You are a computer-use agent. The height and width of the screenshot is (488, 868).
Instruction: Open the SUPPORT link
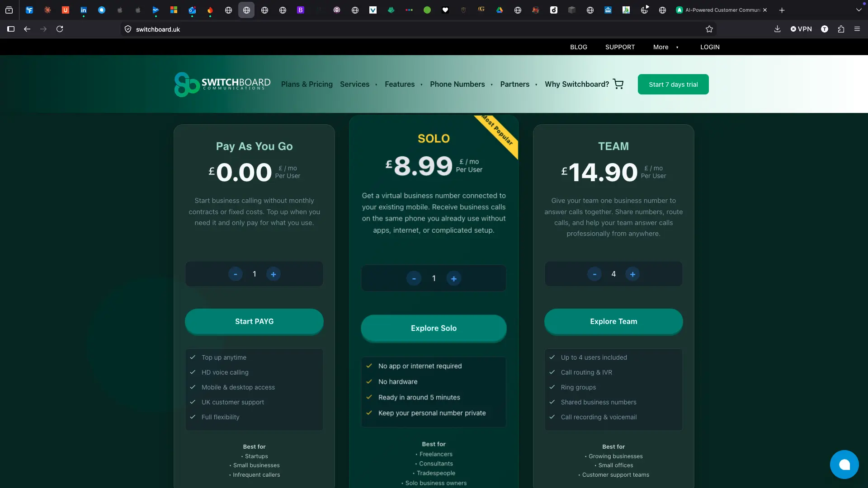620,47
